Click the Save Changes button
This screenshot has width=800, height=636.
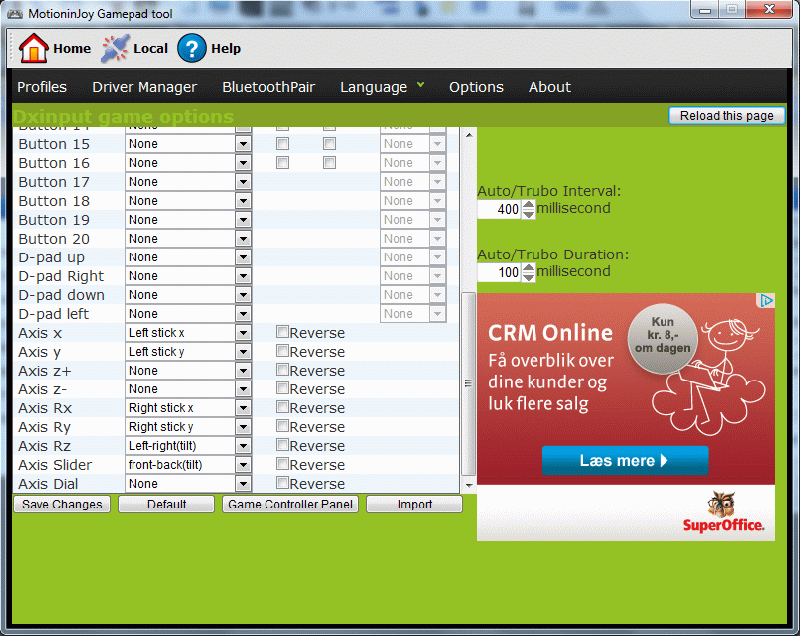point(62,504)
